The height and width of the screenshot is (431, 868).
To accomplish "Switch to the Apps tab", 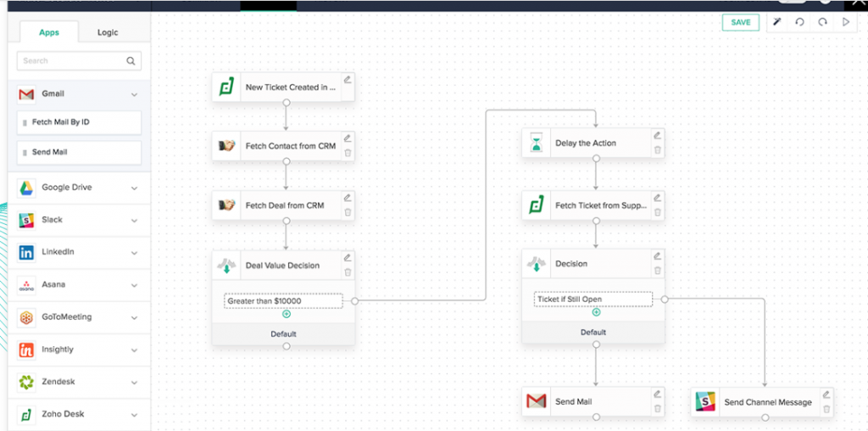I will [x=48, y=32].
